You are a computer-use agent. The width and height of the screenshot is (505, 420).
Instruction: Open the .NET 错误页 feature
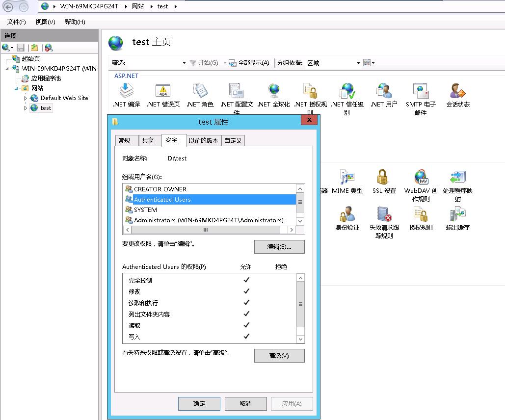(x=162, y=91)
